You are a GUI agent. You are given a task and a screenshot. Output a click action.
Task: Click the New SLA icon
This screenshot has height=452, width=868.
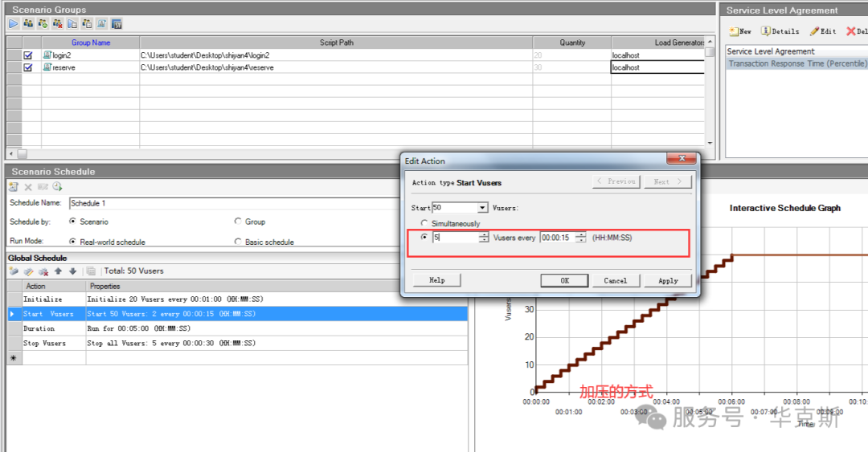[739, 31]
